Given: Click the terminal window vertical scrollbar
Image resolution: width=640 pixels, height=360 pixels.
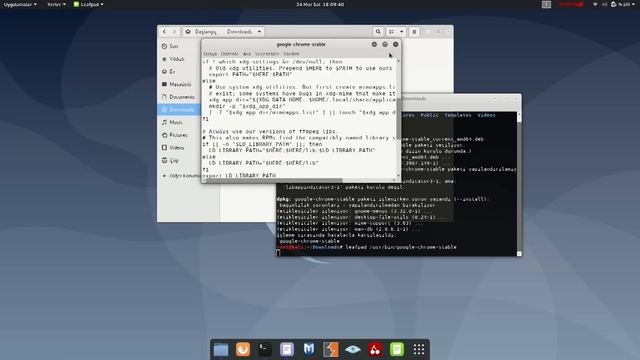Looking at the screenshot, I should tap(519, 183).
